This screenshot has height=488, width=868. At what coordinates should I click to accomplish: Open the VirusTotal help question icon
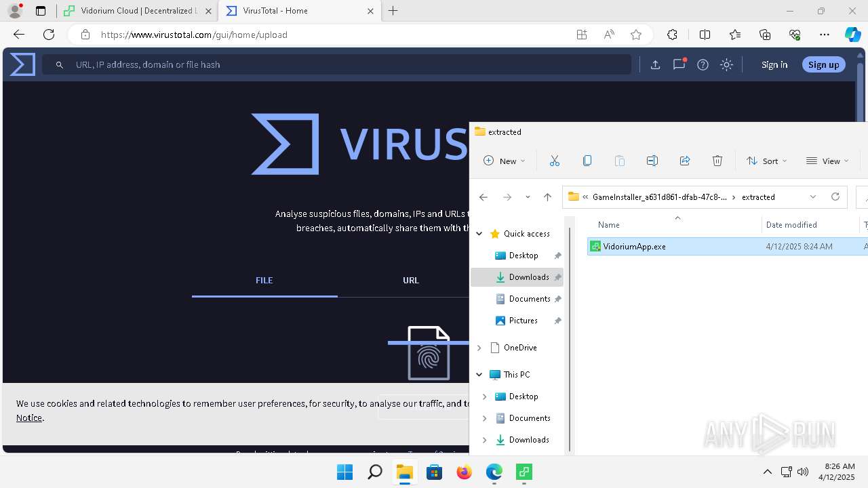[x=703, y=64]
